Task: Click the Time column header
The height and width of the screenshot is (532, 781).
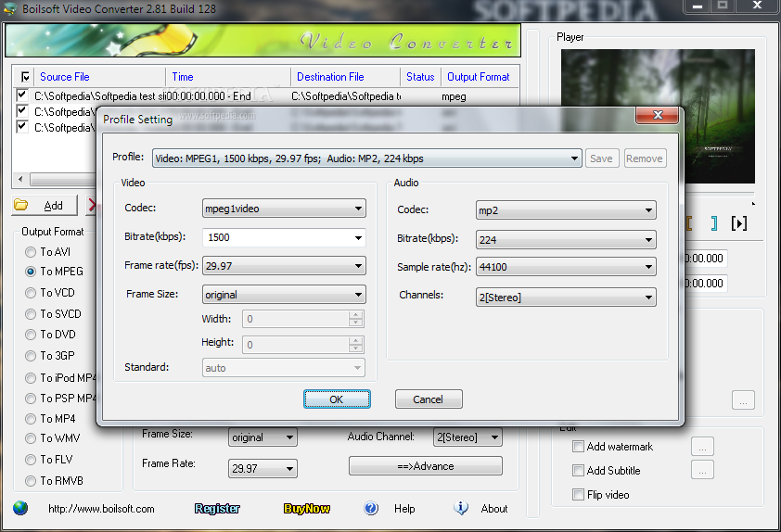Action: [x=228, y=77]
